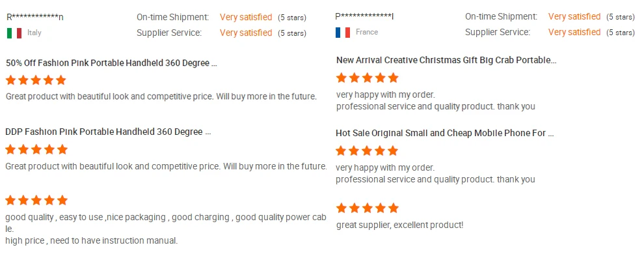Click Italy reviewer's On-time Shipment 'Very satisfied' rating
The image size is (644, 271).
click(246, 16)
